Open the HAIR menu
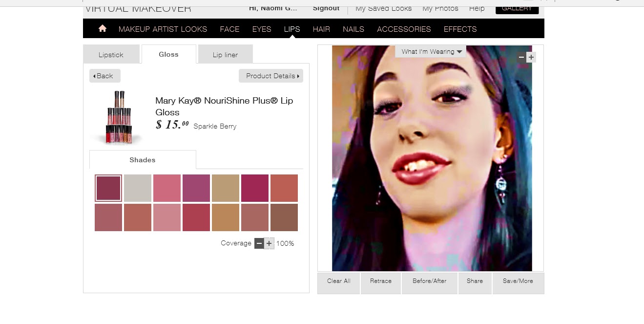The image size is (644, 324). pos(321,29)
